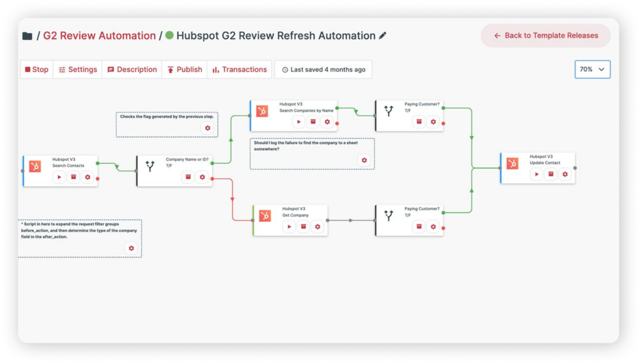The image size is (640, 364).
Task: Publish the automation
Action: 184,70
